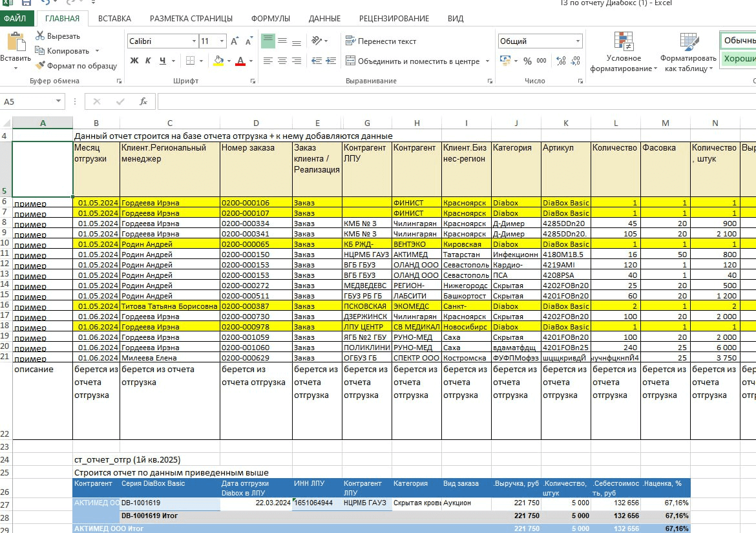
Task: Open the Буфер обмена dialog launcher
Action: pos(119,81)
